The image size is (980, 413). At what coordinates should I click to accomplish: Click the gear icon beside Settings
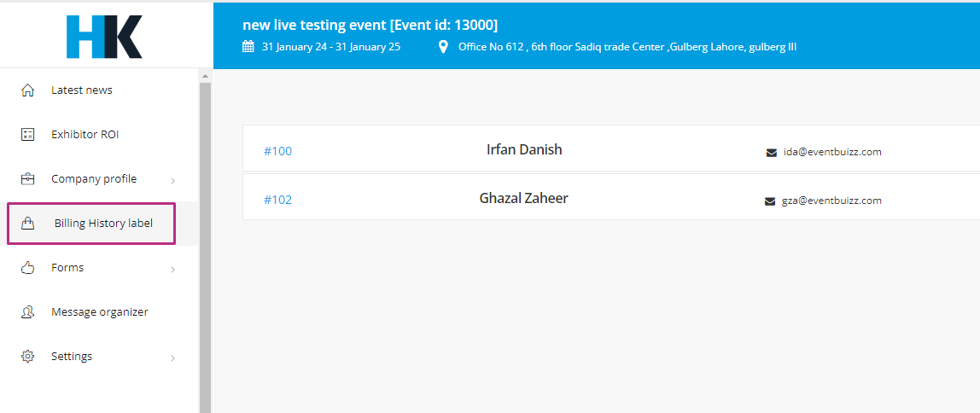tap(27, 356)
